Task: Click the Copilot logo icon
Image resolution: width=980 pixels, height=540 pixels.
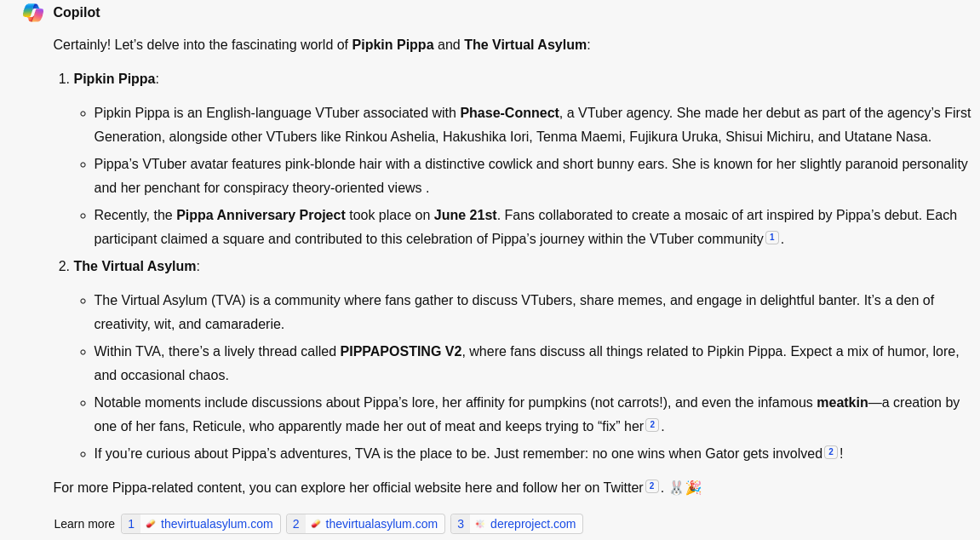Action: coord(33,13)
